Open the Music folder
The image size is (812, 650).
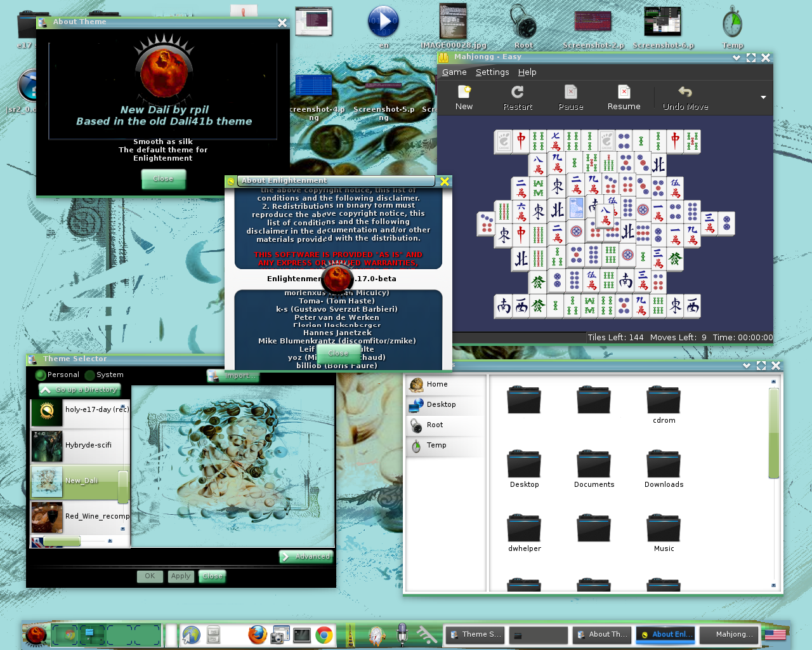point(664,533)
